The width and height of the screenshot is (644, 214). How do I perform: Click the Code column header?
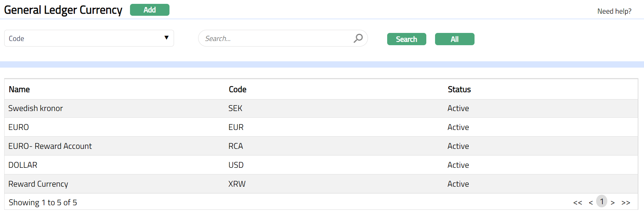pos(238,89)
